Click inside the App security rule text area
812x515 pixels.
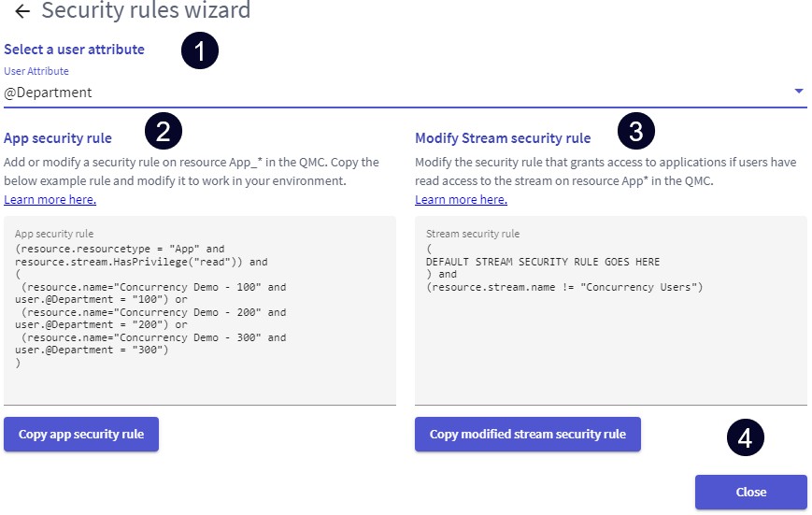click(200, 311)
